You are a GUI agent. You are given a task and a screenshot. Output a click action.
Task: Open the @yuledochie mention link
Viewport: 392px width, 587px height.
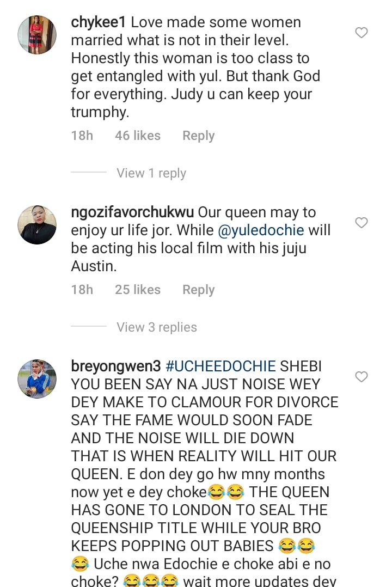(x=261, y=230)
